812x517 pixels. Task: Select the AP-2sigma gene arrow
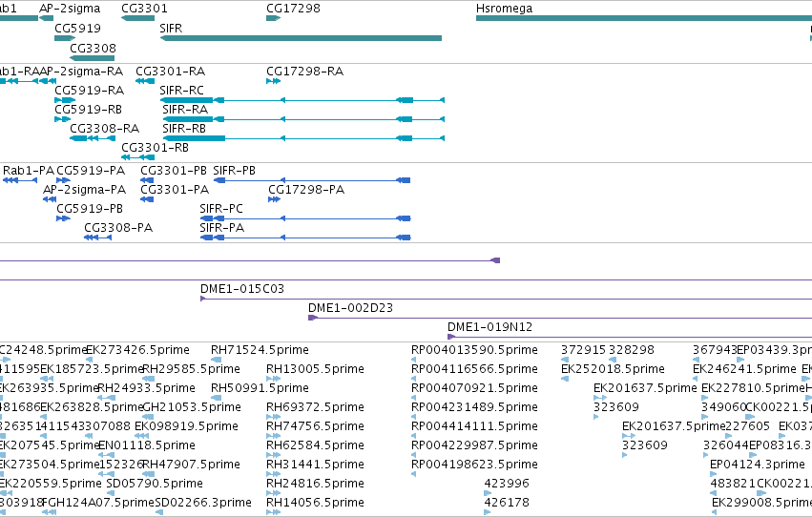(x=46, y=18)
